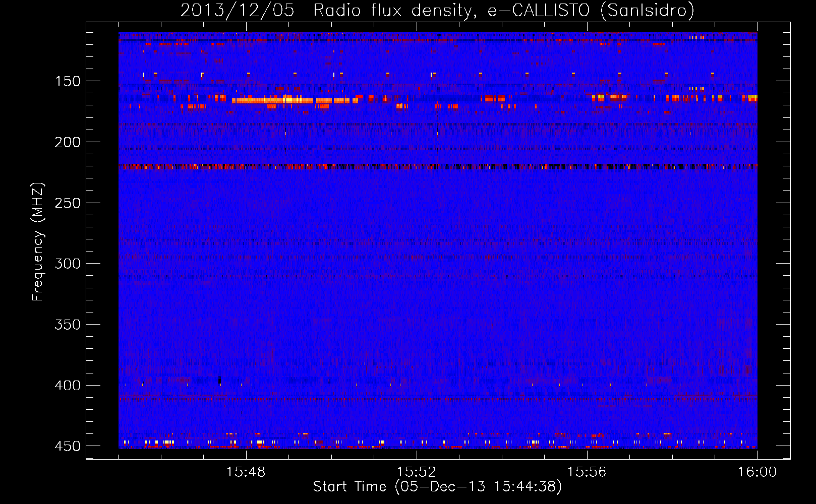816x504 pixels.
Task: Click the 300 frequency tick label
Action: (x=68, y=264)
